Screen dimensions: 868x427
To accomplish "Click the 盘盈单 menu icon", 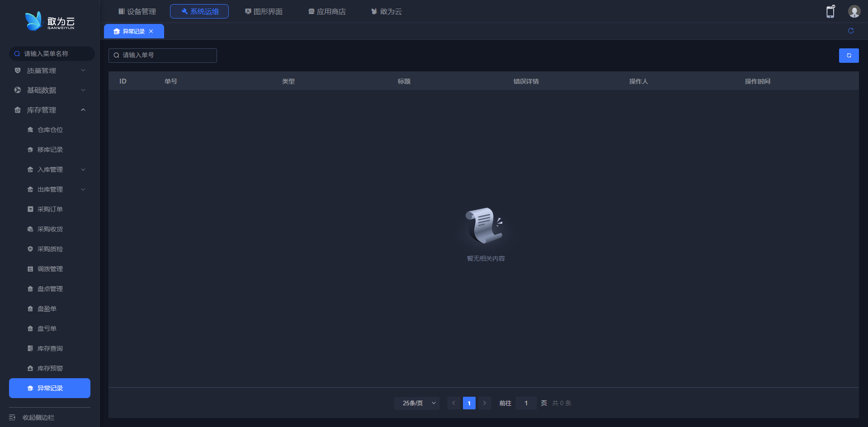I will (30, 309).
